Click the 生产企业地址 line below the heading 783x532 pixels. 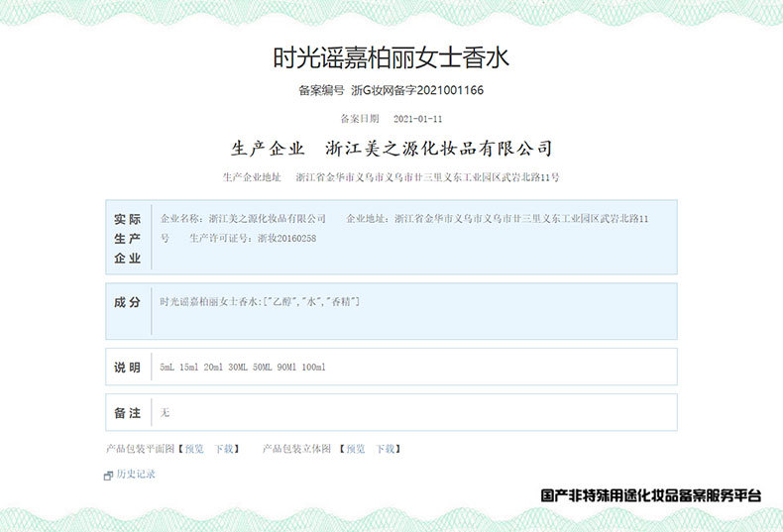point(391,177)
